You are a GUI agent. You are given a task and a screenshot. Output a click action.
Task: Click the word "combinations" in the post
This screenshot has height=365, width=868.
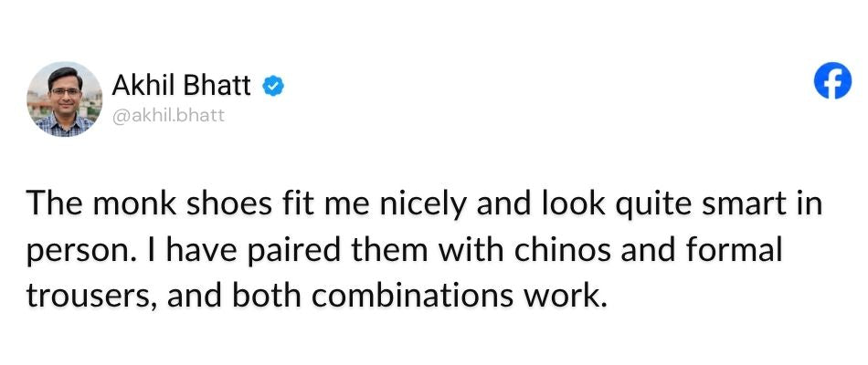coord(411,296)
